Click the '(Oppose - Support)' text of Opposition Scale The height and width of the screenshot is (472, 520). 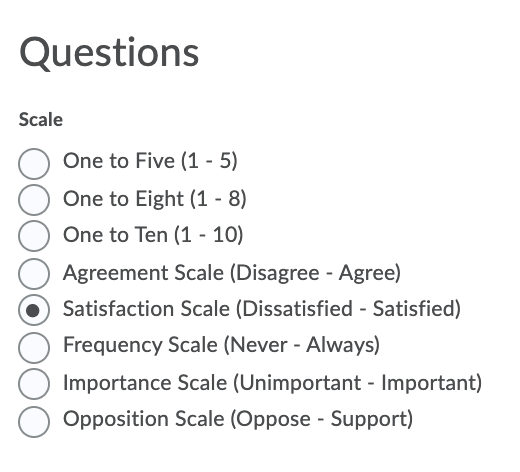(x=322, y=419)
